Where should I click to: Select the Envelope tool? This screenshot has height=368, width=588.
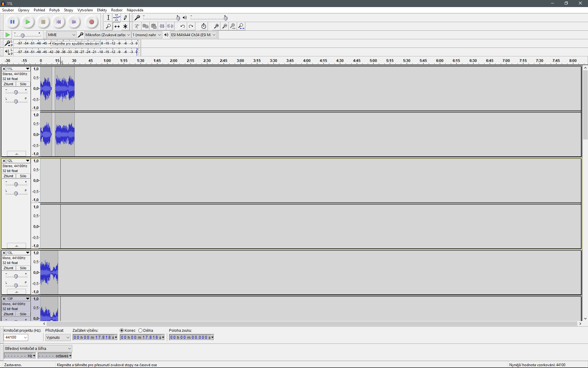pyautogui.click(x=117, y=17)
